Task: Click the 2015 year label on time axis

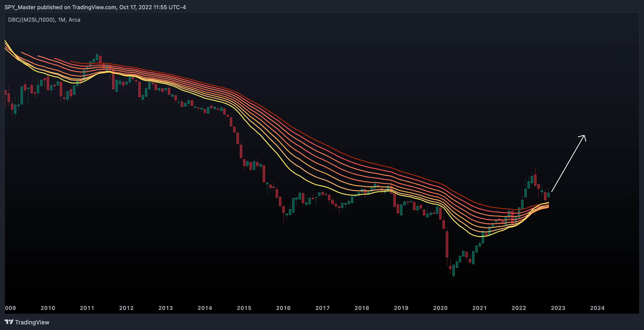Action: [244, 308]
